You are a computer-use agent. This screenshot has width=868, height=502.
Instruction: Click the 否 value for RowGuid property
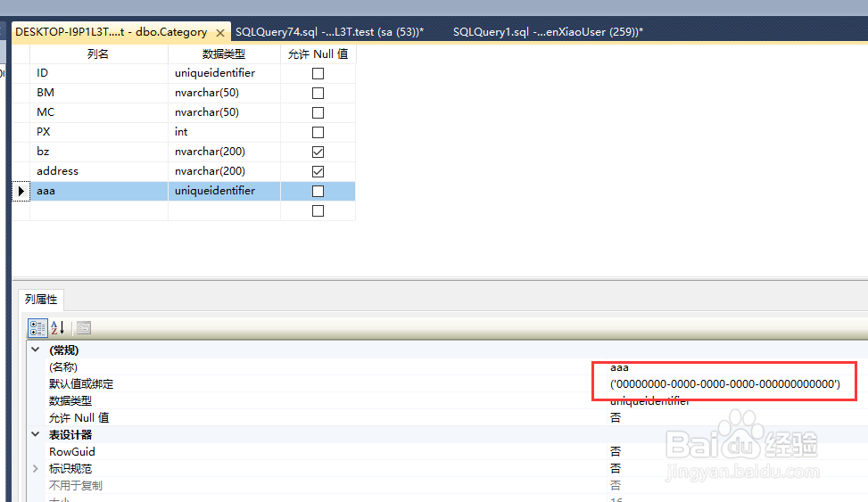pyautogui.click(x=615, y=452)
